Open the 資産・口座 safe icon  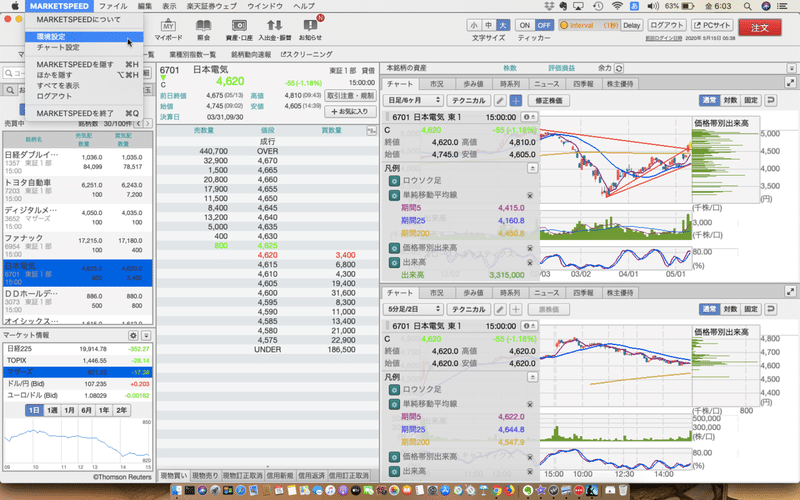pyautogui.click(x=239, y=29)
